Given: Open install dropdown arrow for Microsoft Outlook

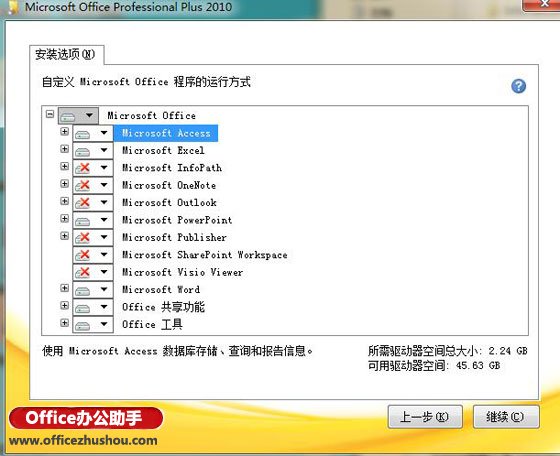Looking at the screenshot, I should click(x=104, y=202).
